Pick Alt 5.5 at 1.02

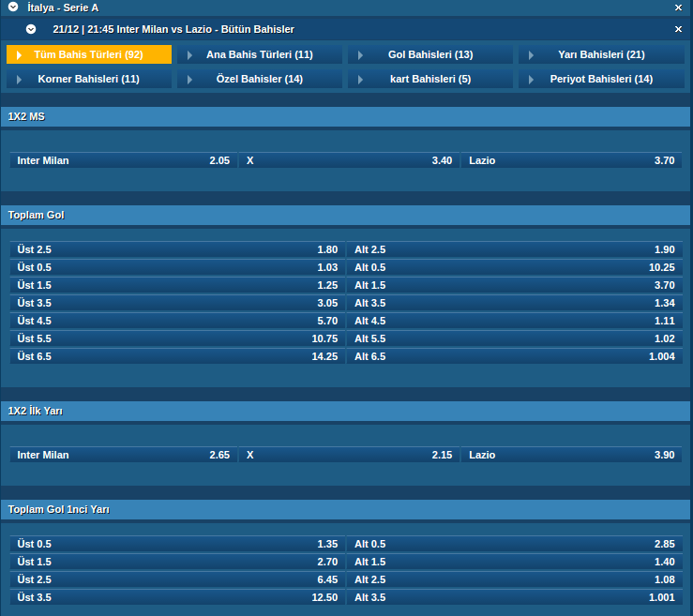(515, 338)
